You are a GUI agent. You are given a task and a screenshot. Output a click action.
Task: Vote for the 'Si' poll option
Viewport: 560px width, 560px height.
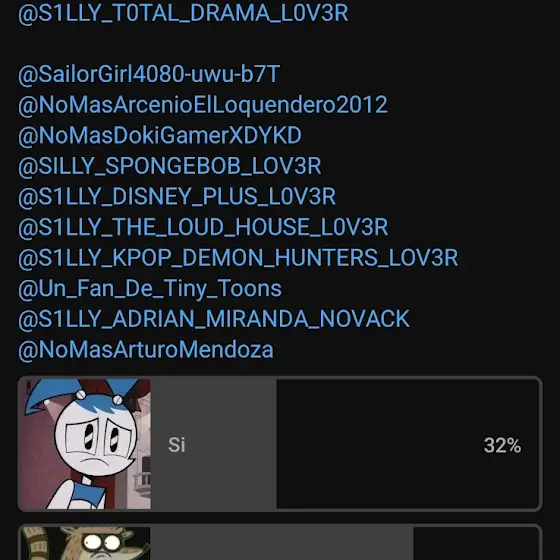(x=280, y=444)
